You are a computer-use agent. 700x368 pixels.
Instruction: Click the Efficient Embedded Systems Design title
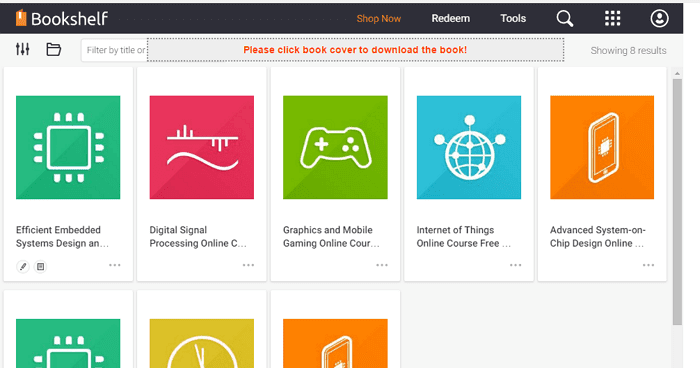click(62, 237)
